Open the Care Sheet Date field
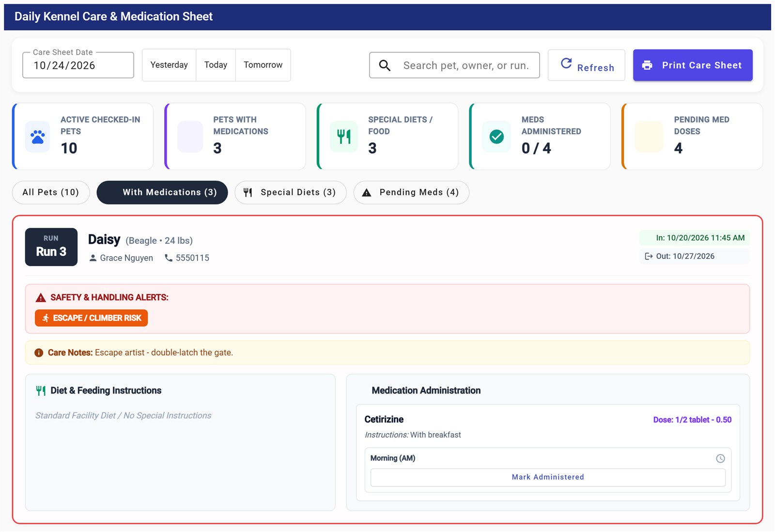This screenshot has height=532, width=775. pyautogui.click(x=78, y=65)
